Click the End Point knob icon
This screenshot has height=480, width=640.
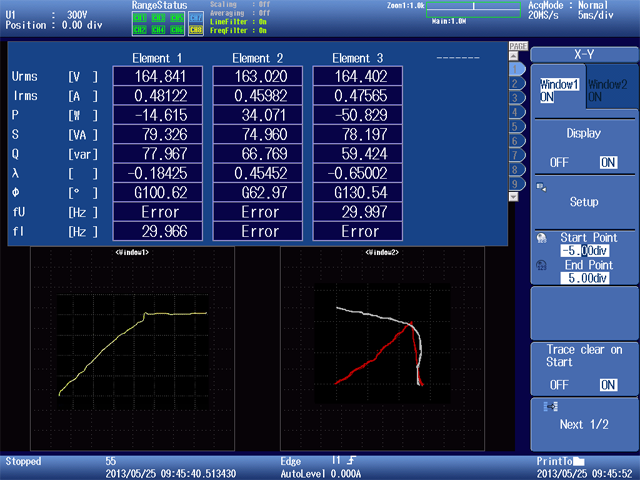(x=542, y=265)
